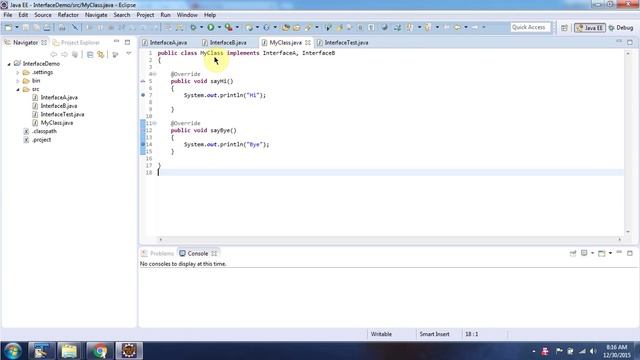This screenshot has width=640, height=360.
Task: Maximize the Navigator panel
Action: [x=127, y=42]
